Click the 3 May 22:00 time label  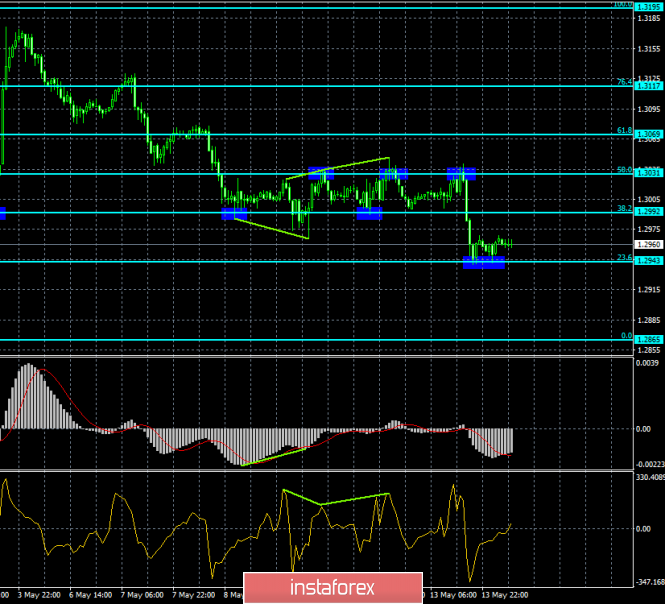[x=39, y=595]
